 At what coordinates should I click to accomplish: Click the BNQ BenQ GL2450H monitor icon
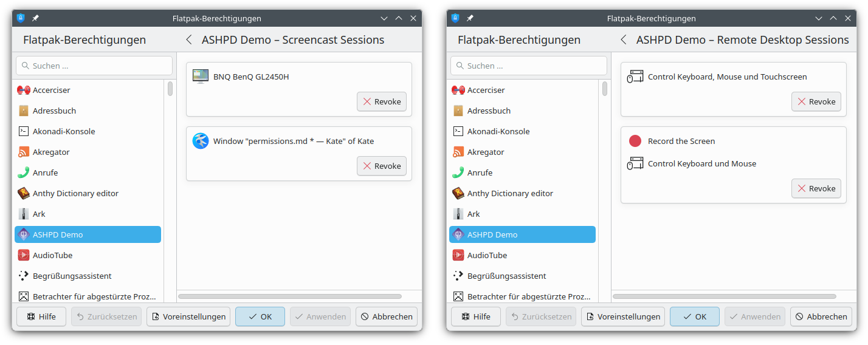pyautogui.click(x=201, y=77)
